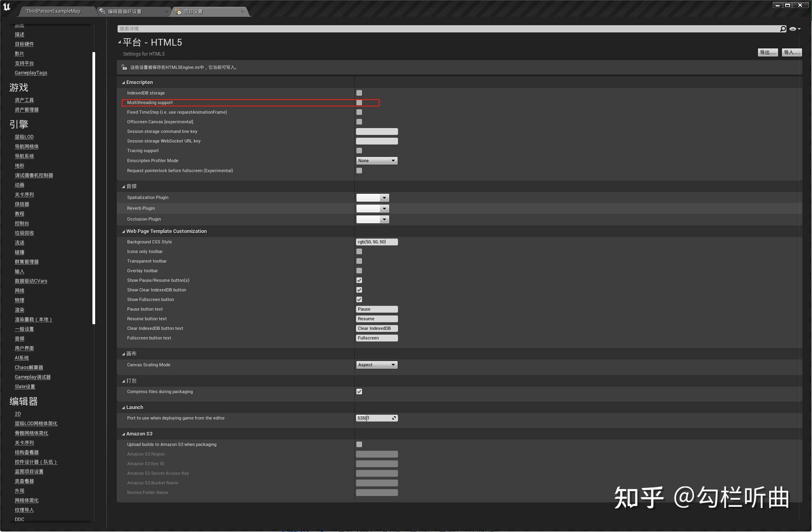
Task: Click the UE icon on the 编辑器偏好设置 tab
Action: (102, 11)
